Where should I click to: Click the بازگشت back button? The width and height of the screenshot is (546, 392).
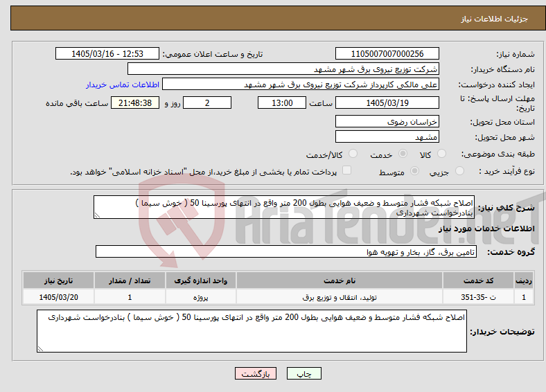pos(255,373)
